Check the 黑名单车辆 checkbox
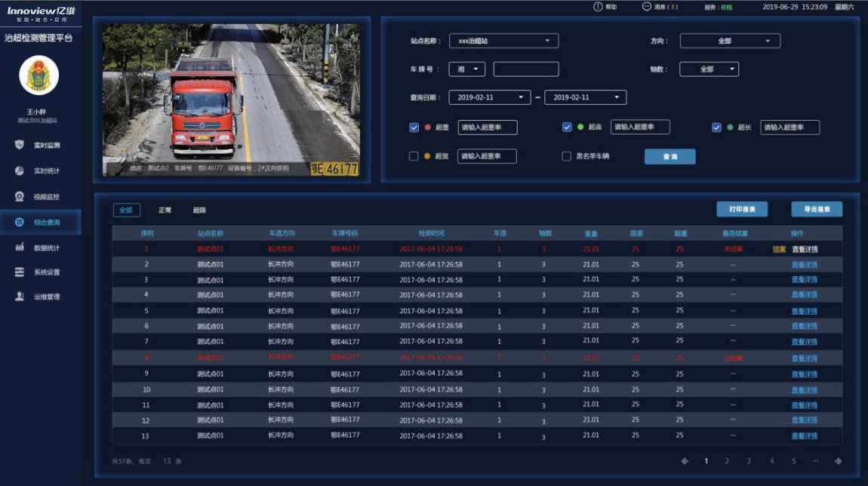 tap(566, 156)
